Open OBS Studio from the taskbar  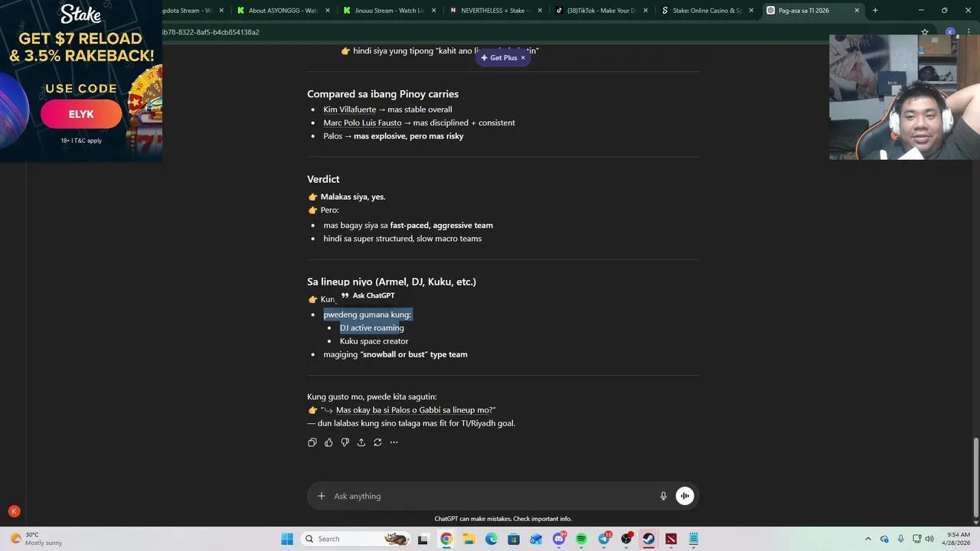pyautogui.click(x=626, y=539)
